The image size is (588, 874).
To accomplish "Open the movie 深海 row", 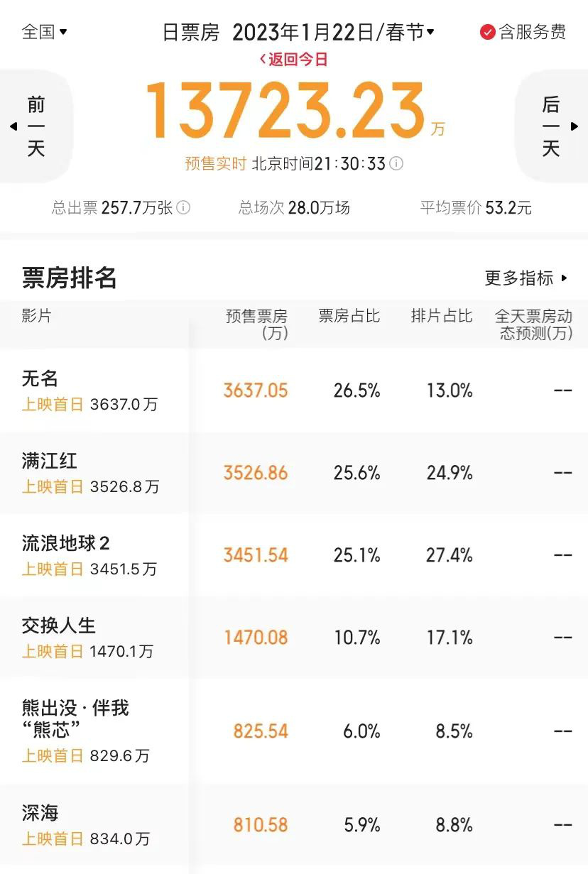I will point(294,825).
